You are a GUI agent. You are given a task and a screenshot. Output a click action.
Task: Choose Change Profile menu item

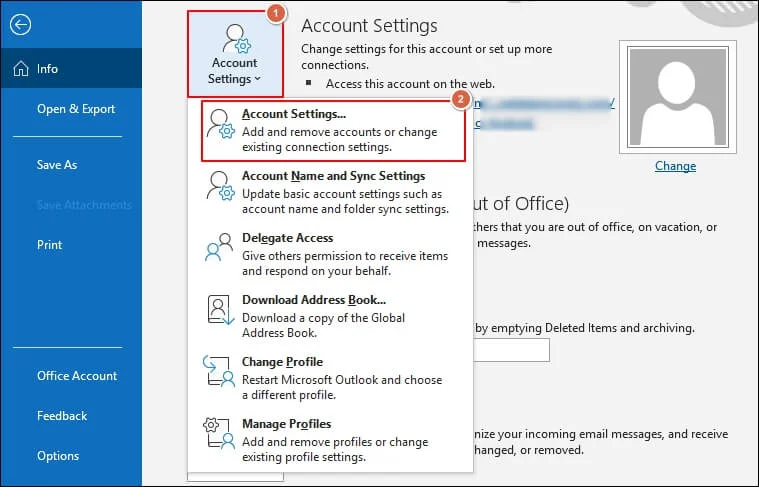(x=330, y=378)
